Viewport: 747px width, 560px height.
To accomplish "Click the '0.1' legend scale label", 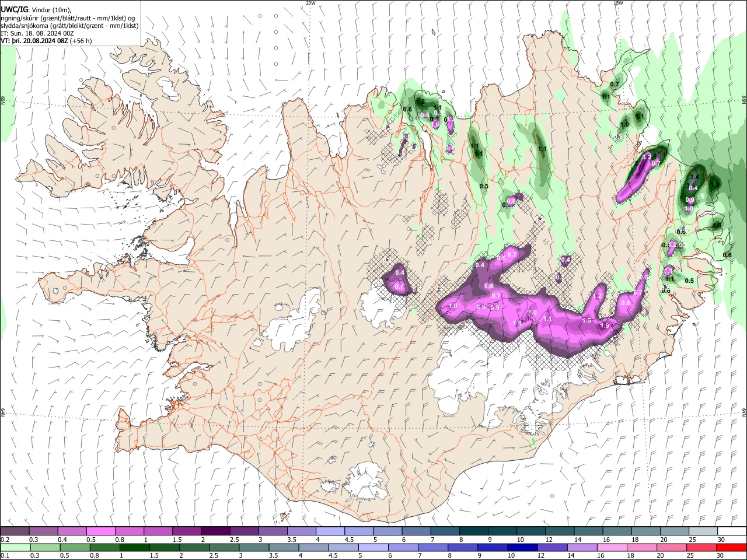I will click(5, 556).
